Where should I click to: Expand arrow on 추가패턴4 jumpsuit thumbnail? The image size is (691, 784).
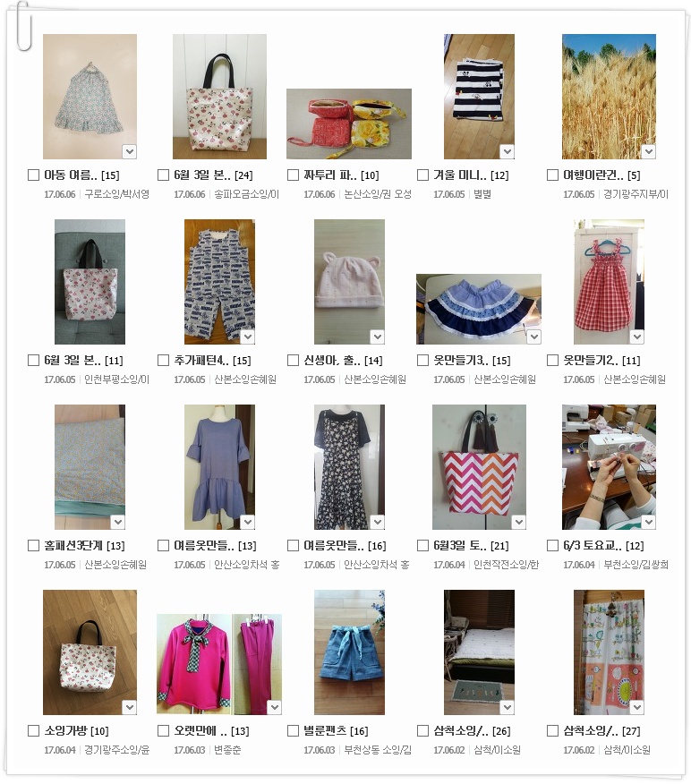(x=248, y=337)
